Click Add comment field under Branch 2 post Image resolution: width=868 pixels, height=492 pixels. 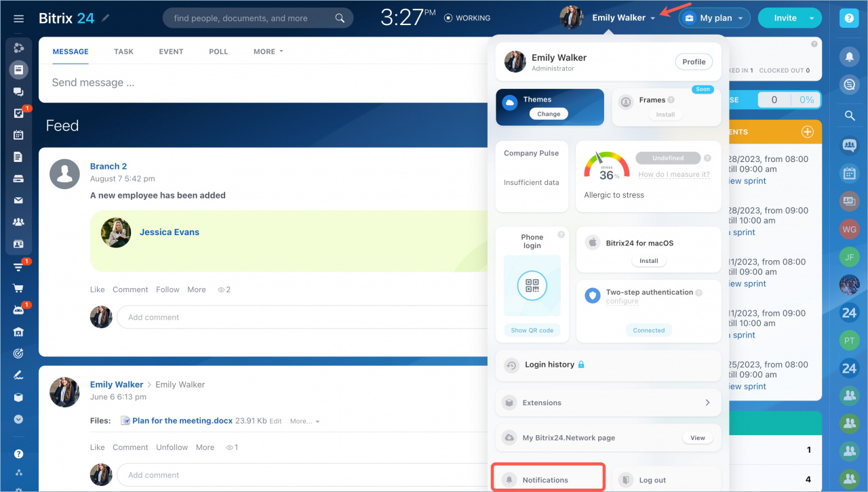[x=302, y=317]
